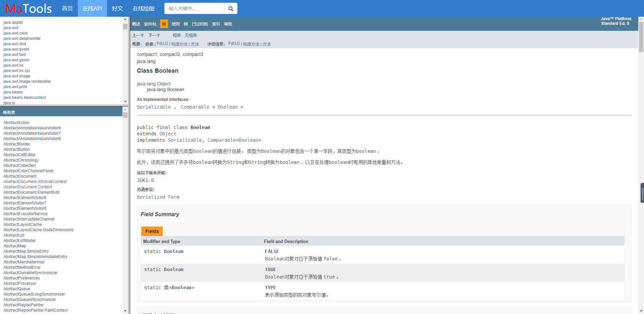Open the 在线绘图 menu item

coord(144,8)
